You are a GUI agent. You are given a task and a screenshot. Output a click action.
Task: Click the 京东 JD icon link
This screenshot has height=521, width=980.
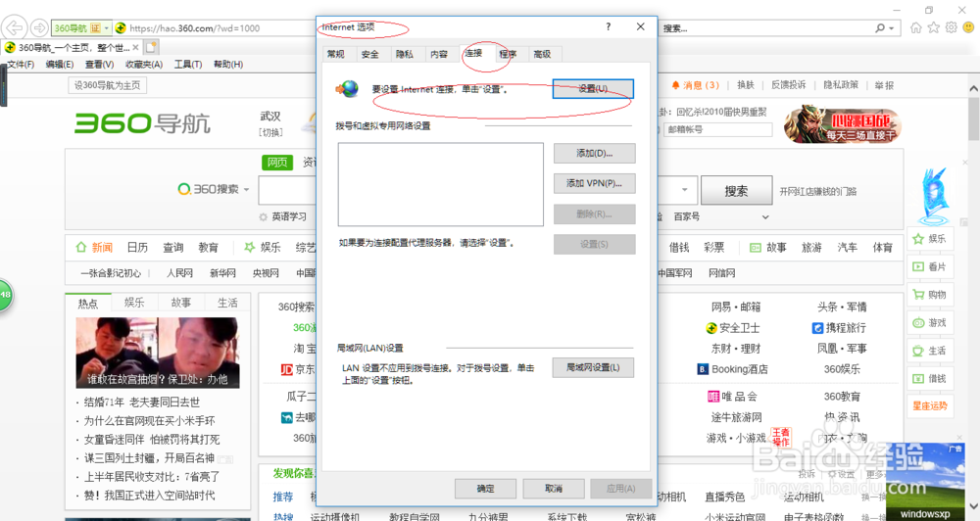pyautogui.click(x=287, y=369)
